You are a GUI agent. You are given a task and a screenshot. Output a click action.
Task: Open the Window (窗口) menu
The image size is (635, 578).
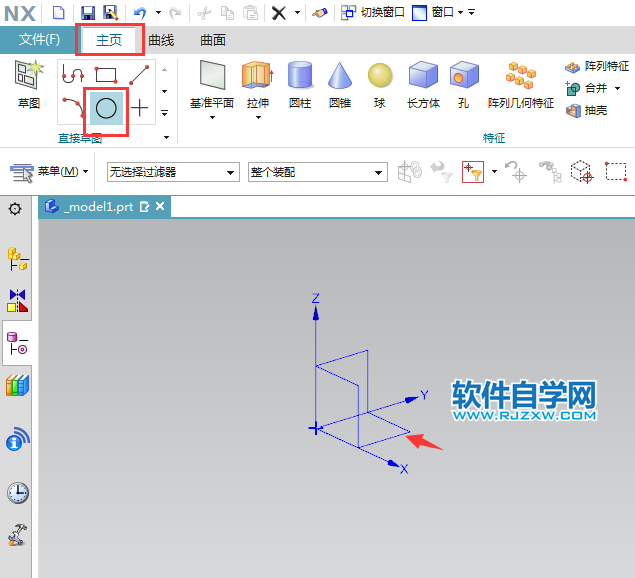(x=437, y=13)
